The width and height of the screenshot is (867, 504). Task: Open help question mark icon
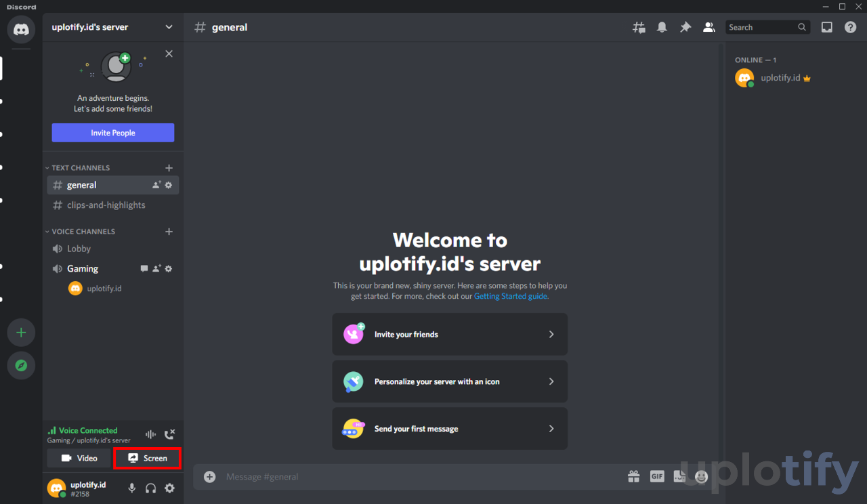click(x=850, y=27)
